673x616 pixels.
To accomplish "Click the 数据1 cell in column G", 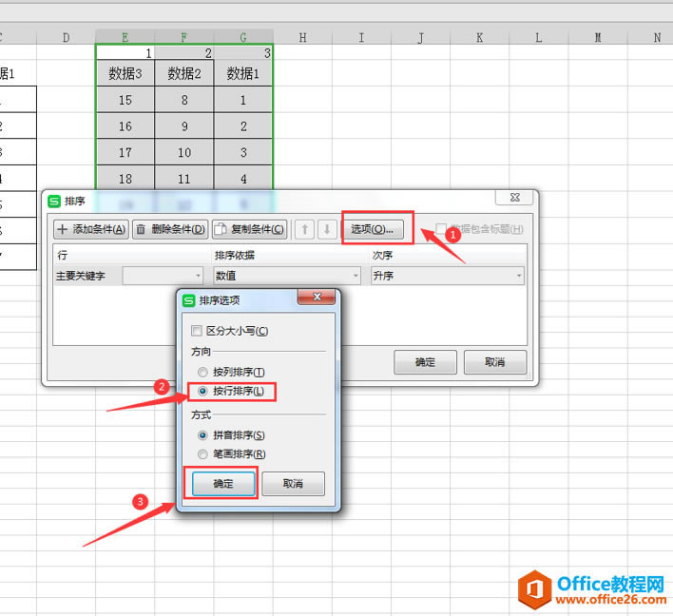I will 243,73.
